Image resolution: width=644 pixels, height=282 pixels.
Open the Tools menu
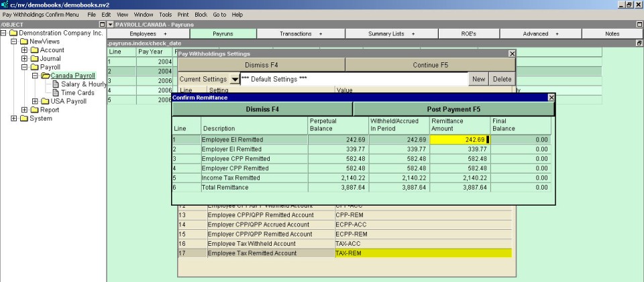pos(165,14)
